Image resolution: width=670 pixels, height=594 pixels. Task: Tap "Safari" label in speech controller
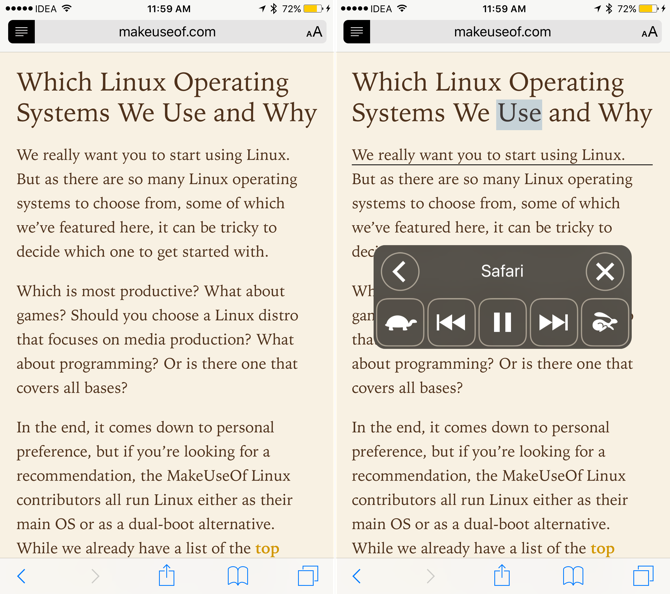(502, 271)
